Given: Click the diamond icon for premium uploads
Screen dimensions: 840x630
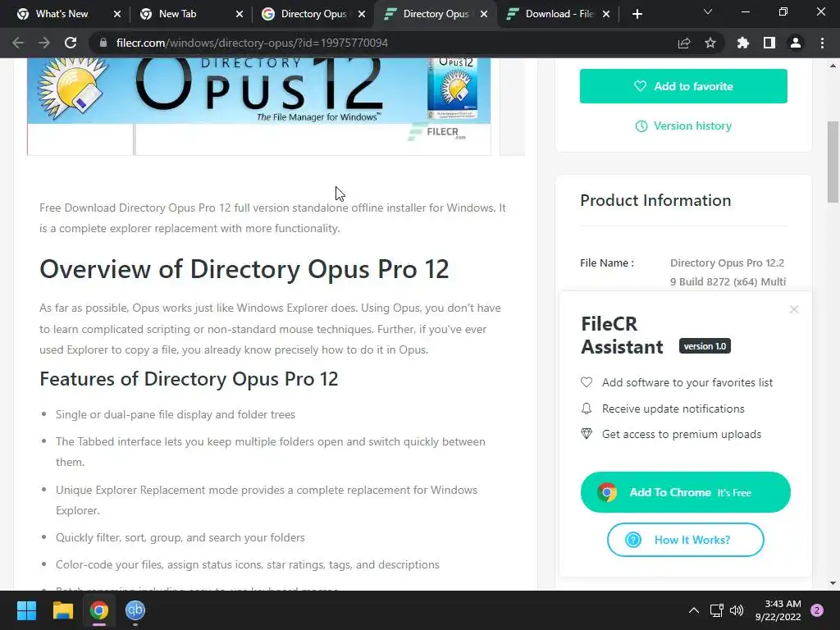Looking at the screenshot, I should pos(587,435).
